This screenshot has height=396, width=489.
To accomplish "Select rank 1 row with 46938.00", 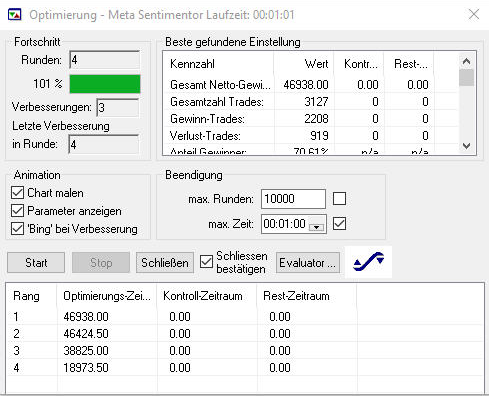I will tap(245, 316).
